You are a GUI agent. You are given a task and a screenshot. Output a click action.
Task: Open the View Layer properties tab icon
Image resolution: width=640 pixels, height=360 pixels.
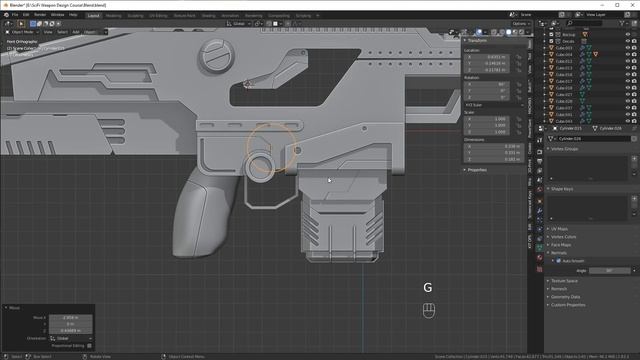pos(540,171)
